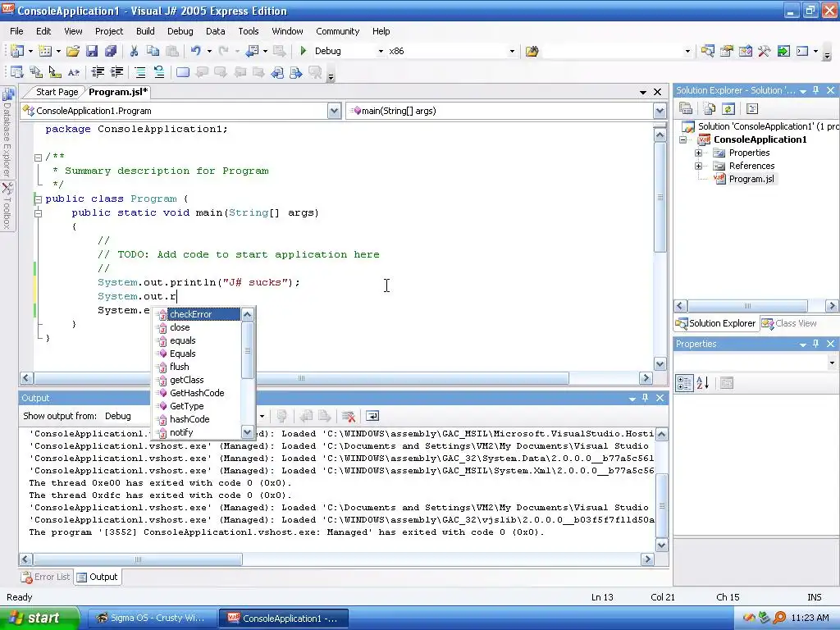Image resolution: width=840 pixels, height=630 pixels.
Task: Click the Undo arrow icon
Action: point(195,52)
